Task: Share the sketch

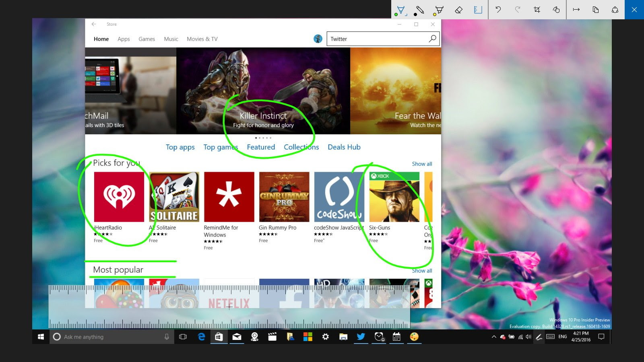Action: click(615, 10)
